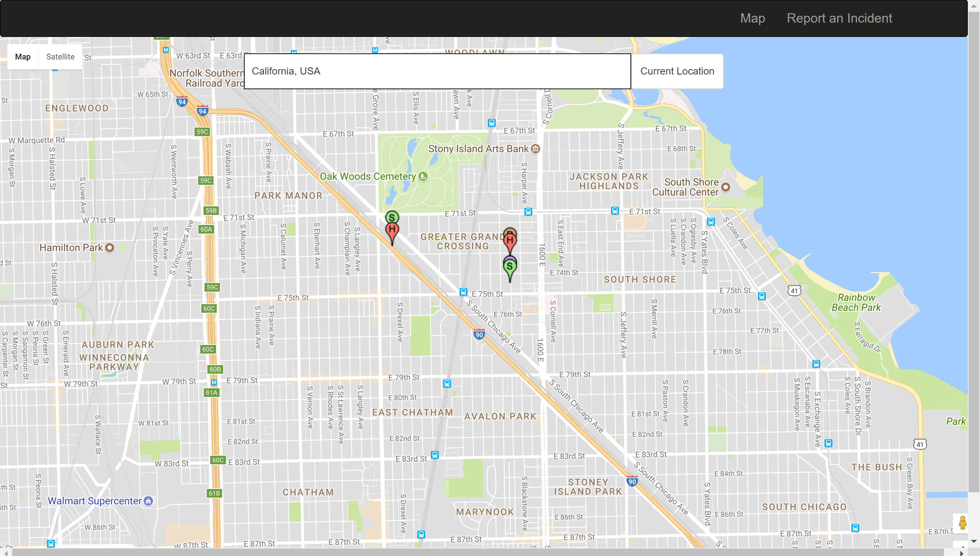Screen dimensions: 980x556
Task: Focus the California, USA search field
Action: (x=437, y=71)
